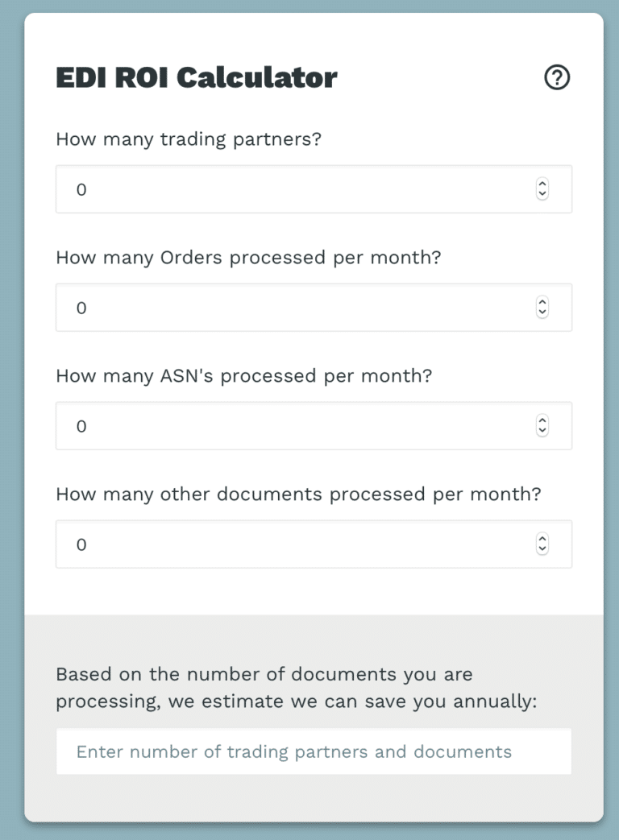619x840 pixels.
Task: Click the annual savings estimate output box
Action: point(314,751)
